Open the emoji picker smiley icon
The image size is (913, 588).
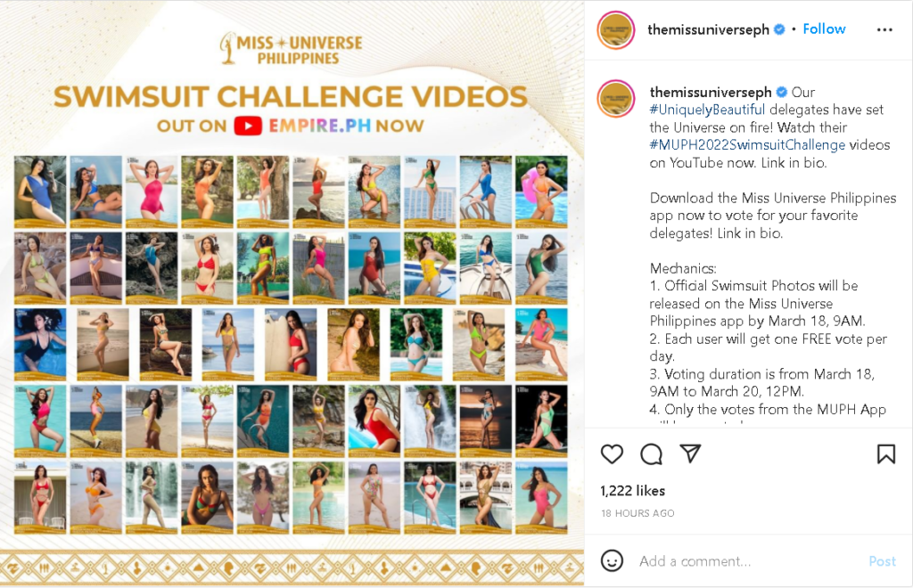[x=612, y=560]
